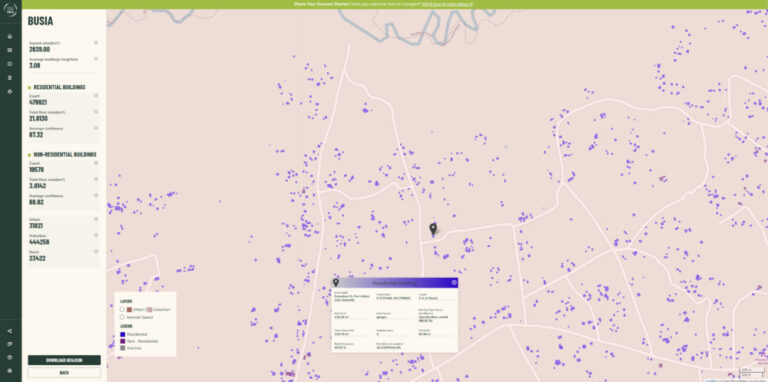This screenshot has height=382, width=768.
Task: Click the pin icon in the popup header
Action: click(336, 283)
